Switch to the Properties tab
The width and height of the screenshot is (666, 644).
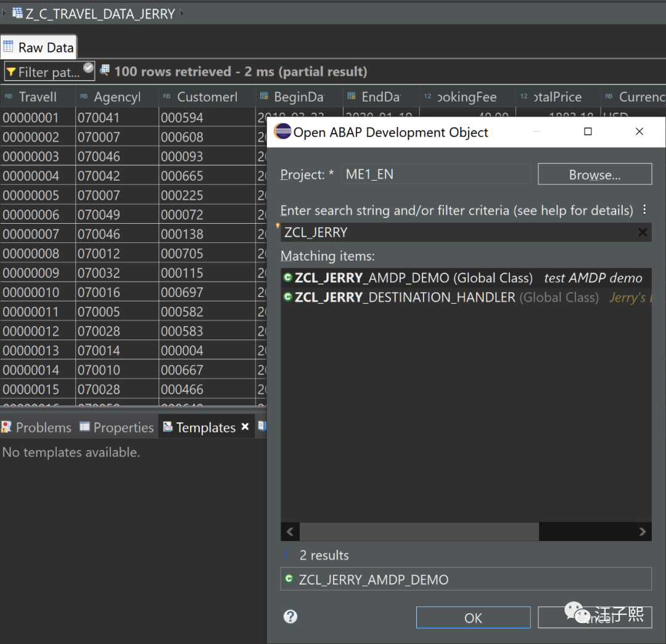point(117,427)
